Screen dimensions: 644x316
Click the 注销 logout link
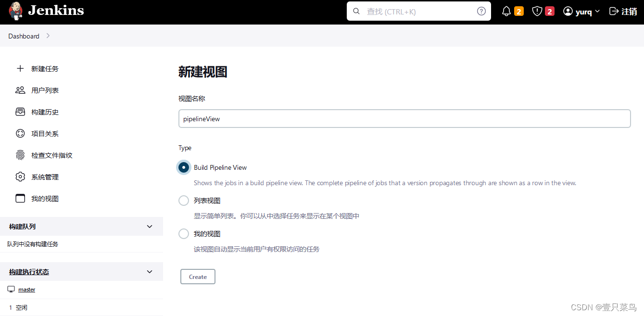point(629,12)
